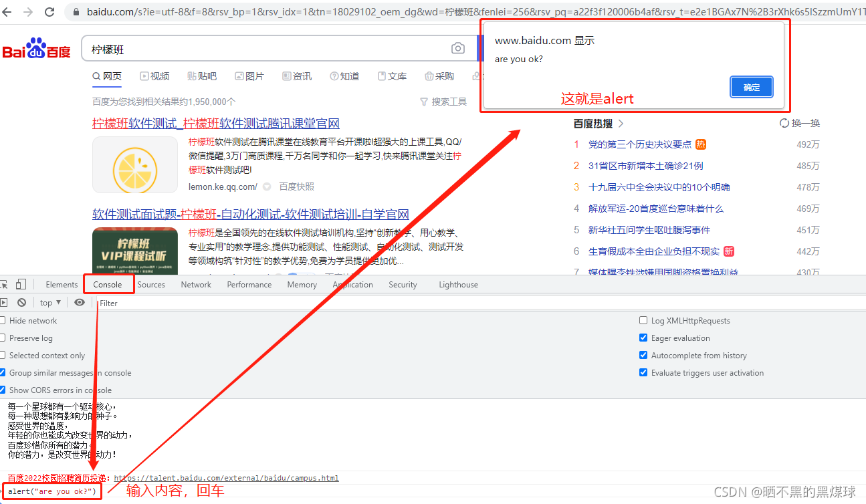
Task: Reload the Baidu page
Action: click(x=49, y=12)
